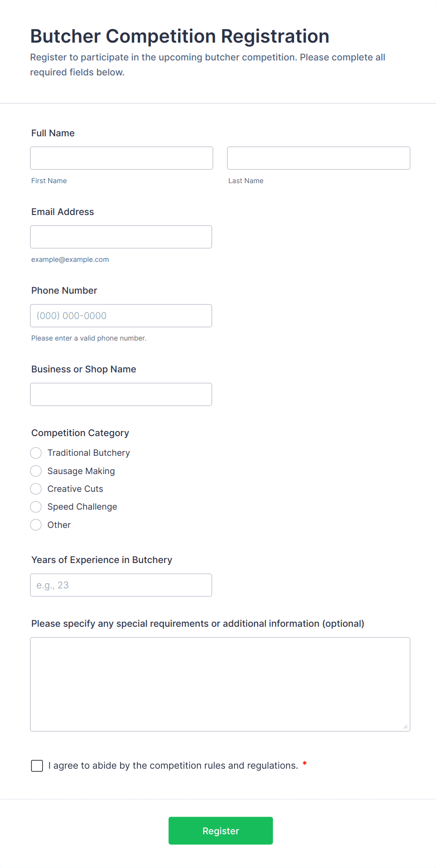
Task: Choose the Other category option
Action: click(36, 525)
